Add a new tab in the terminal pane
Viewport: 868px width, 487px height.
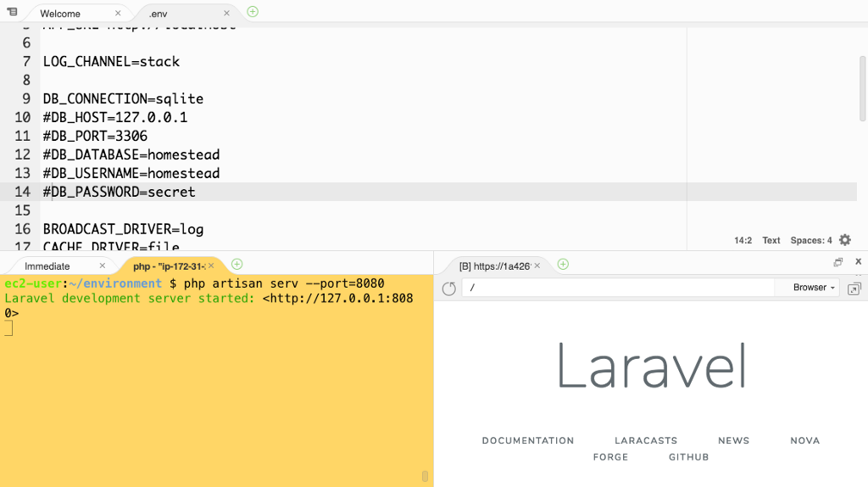(x=237, y=265)
